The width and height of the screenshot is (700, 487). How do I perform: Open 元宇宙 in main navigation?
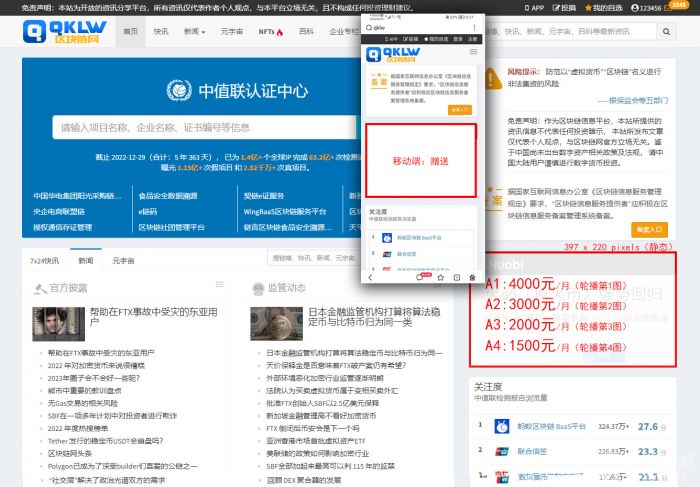point(232,32)
